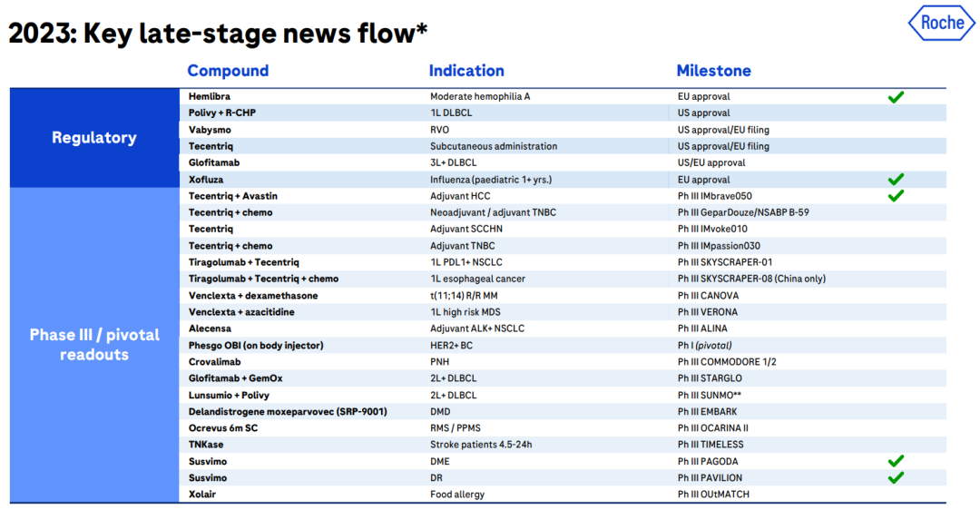Click the green checkmark for Ph III PAVILION
Viewport: 980px width, 510px height.
coord(896,477)
